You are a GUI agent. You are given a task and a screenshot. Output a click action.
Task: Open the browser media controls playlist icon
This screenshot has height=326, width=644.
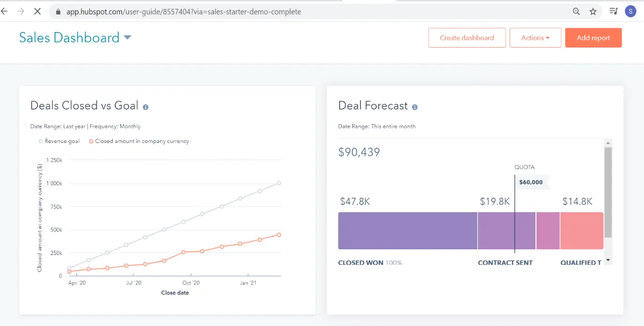click(x=613, y=11)
